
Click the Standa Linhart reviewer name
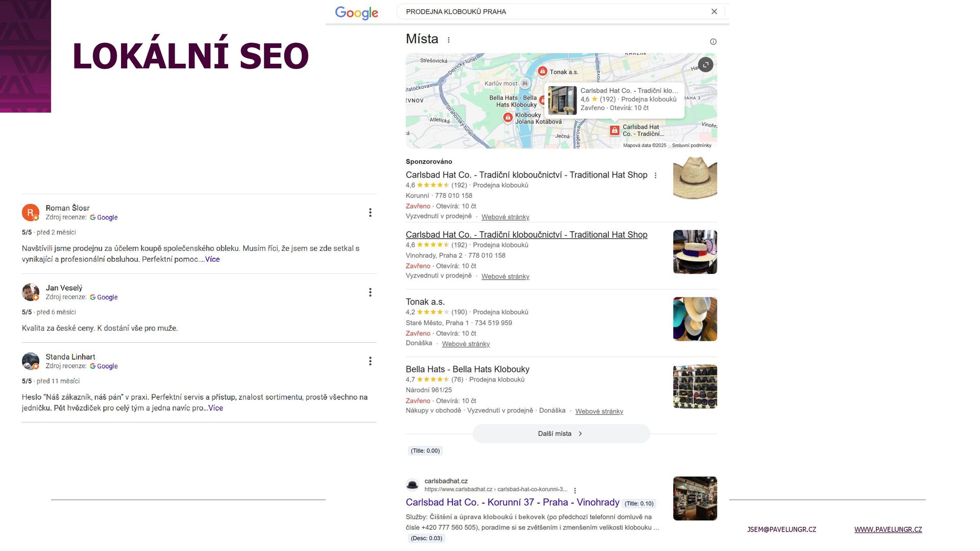(x=70, y=357)
